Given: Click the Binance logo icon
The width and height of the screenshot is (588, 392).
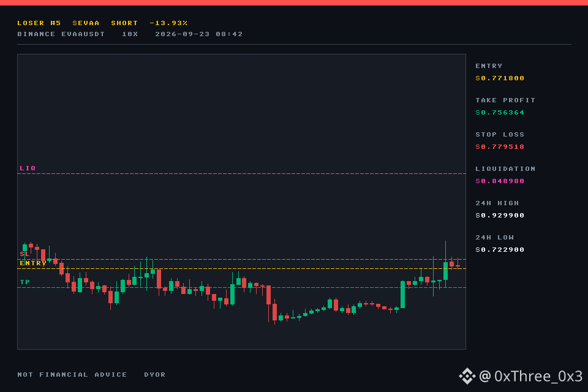Looking at the screenshot, I should [467, 376].
